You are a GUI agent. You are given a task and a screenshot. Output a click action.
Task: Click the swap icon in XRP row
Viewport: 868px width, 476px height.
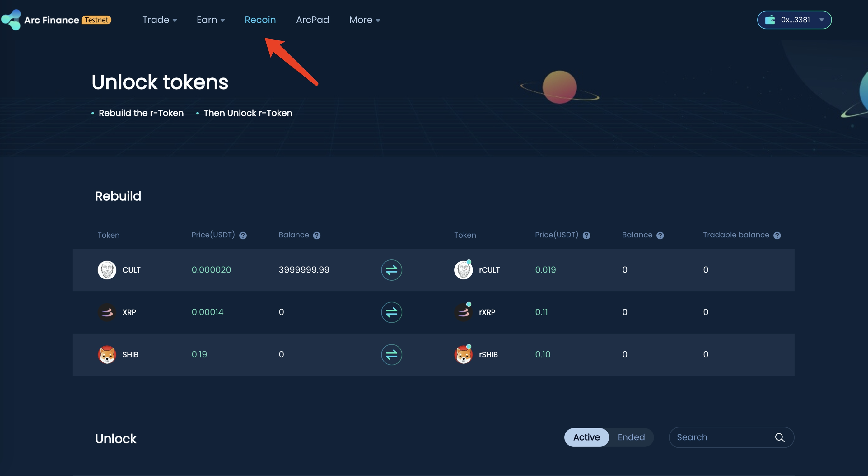pos(391,312)
